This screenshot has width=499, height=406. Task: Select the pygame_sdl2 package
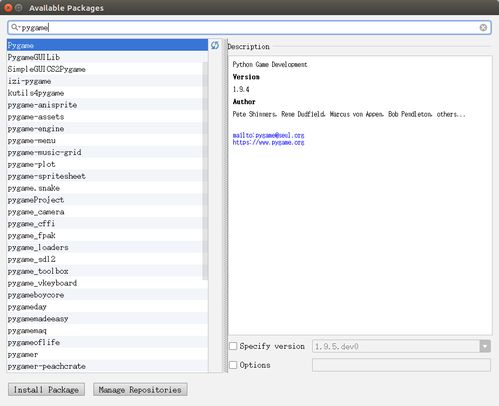[107, 259]
